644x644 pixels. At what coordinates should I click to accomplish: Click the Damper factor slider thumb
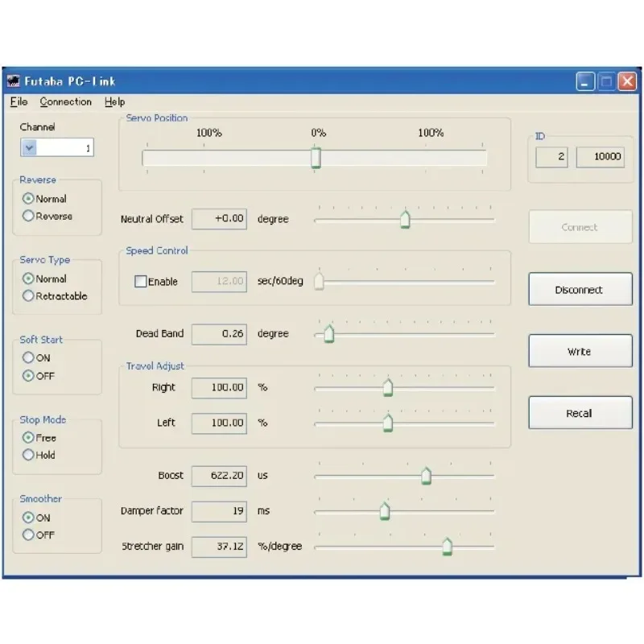[x=385, y=511]
